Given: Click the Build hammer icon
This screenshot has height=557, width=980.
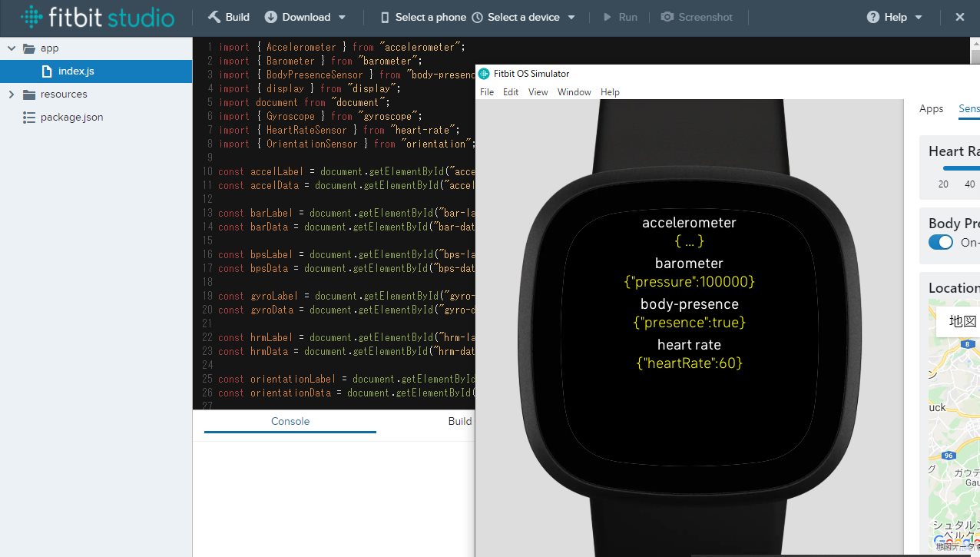Looking at the screenshot, I should [214, 17].
